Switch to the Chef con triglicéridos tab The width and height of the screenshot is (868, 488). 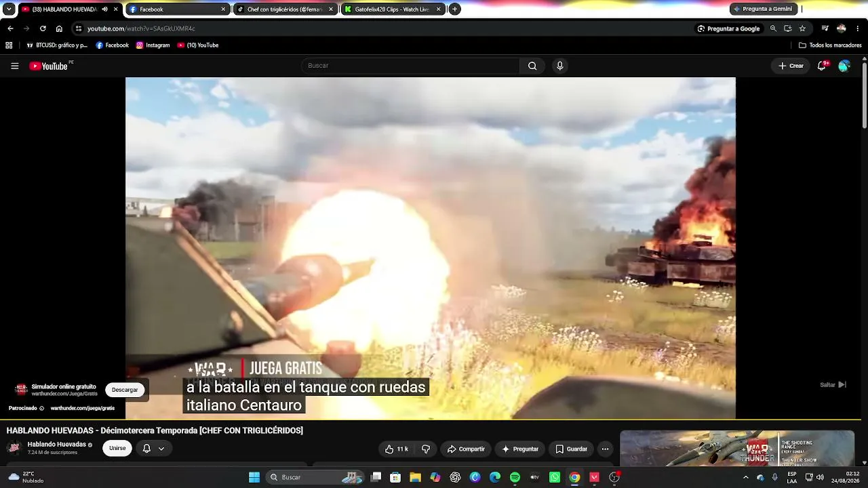pos(286,9)
